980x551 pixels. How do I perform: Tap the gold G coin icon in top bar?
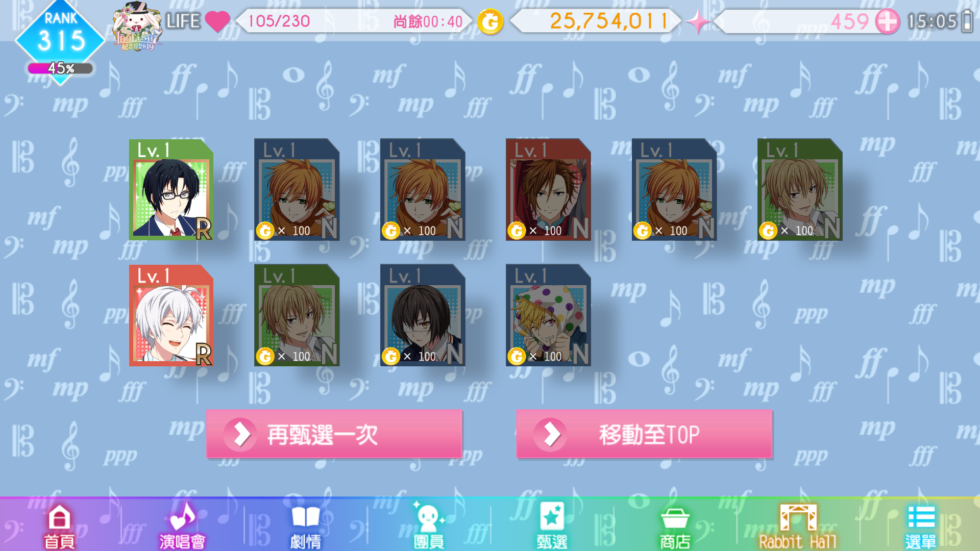(x=490, y=21)
